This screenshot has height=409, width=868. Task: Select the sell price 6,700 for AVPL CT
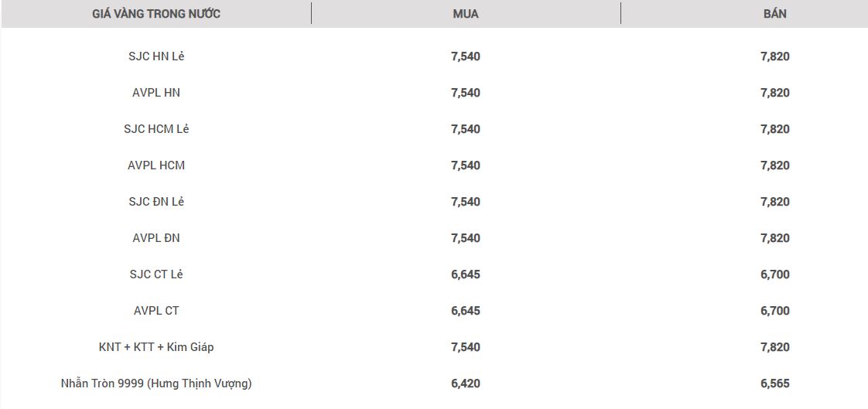click(774, 311)
